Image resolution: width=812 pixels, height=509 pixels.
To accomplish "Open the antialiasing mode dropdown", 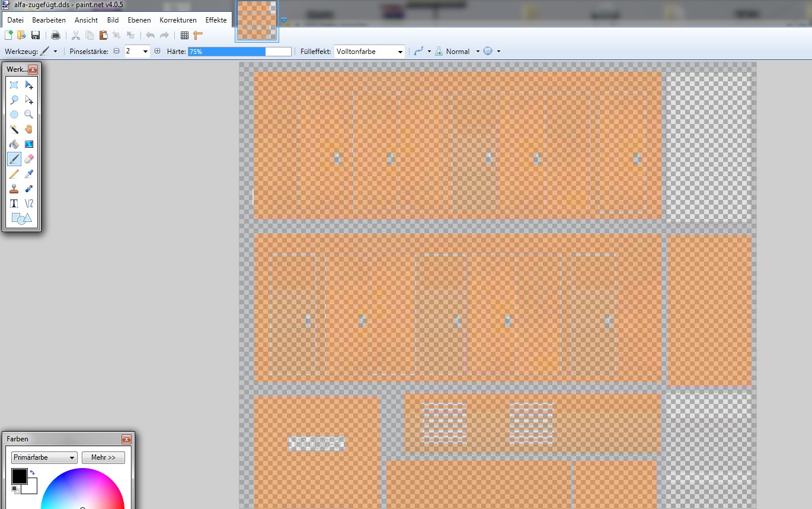I will point(429,52).
